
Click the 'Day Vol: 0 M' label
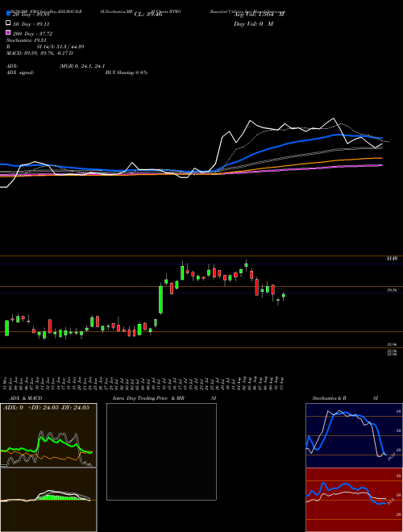click(x=253, y=24)
